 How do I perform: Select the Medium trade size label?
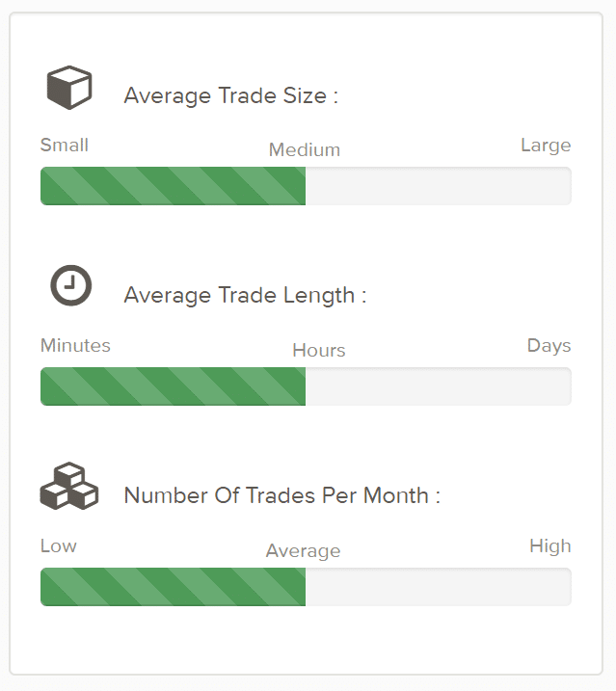click(x=305, y=149)
